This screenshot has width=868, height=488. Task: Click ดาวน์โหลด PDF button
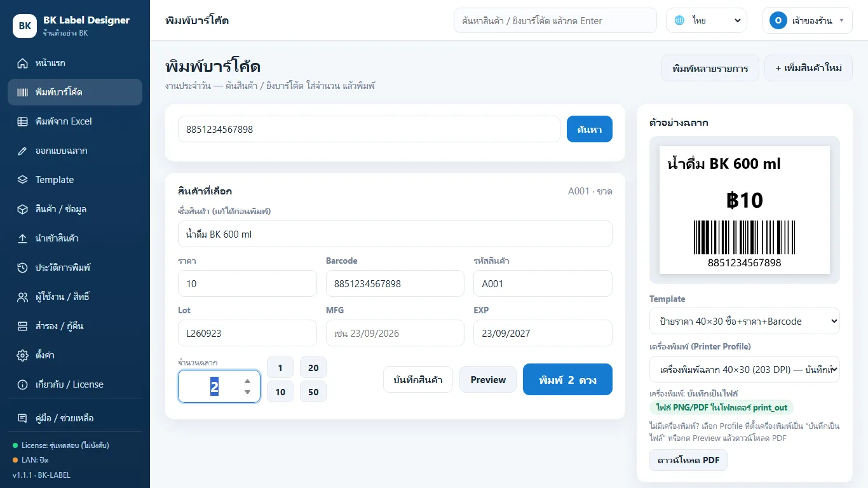(x=688, y=460)
